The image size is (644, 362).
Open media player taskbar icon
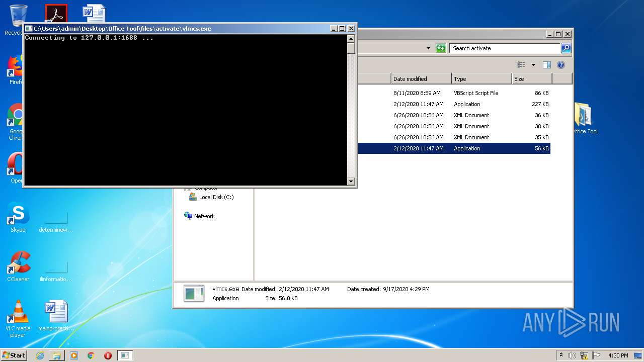(74, 355)
